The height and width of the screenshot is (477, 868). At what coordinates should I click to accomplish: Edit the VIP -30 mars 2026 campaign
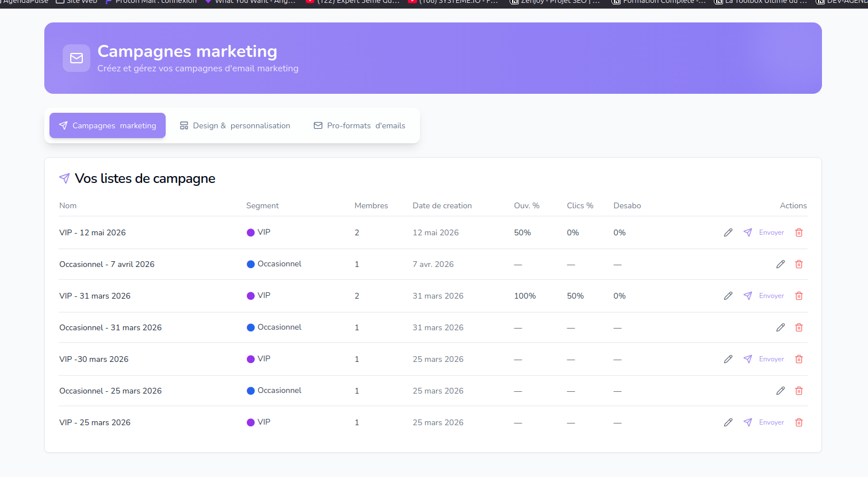[728, 359]
